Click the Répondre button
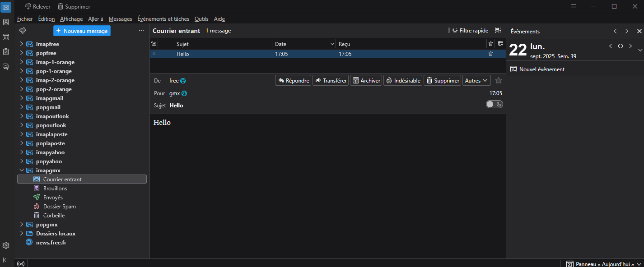The width and height of the screenshot is (644, 267). pos(293,81)
